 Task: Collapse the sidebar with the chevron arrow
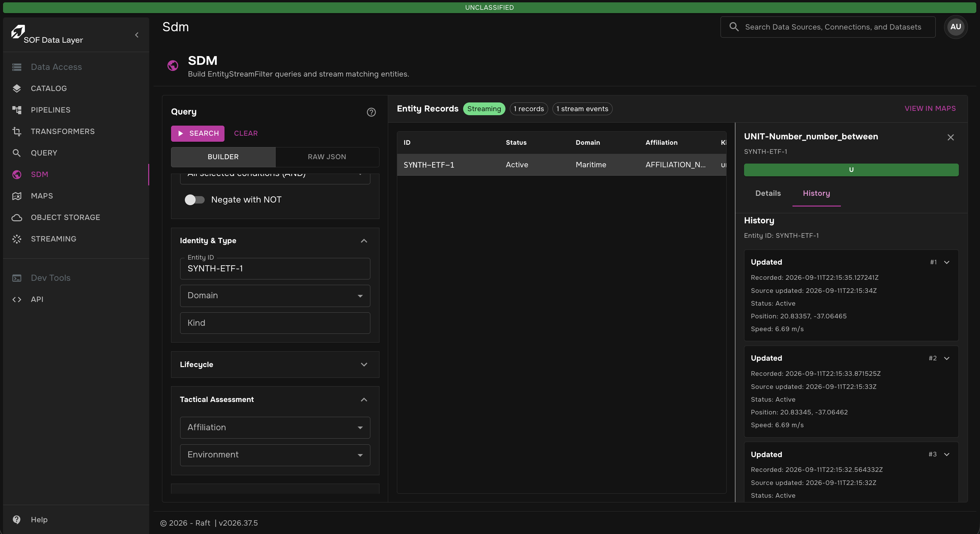click(136, 35)
